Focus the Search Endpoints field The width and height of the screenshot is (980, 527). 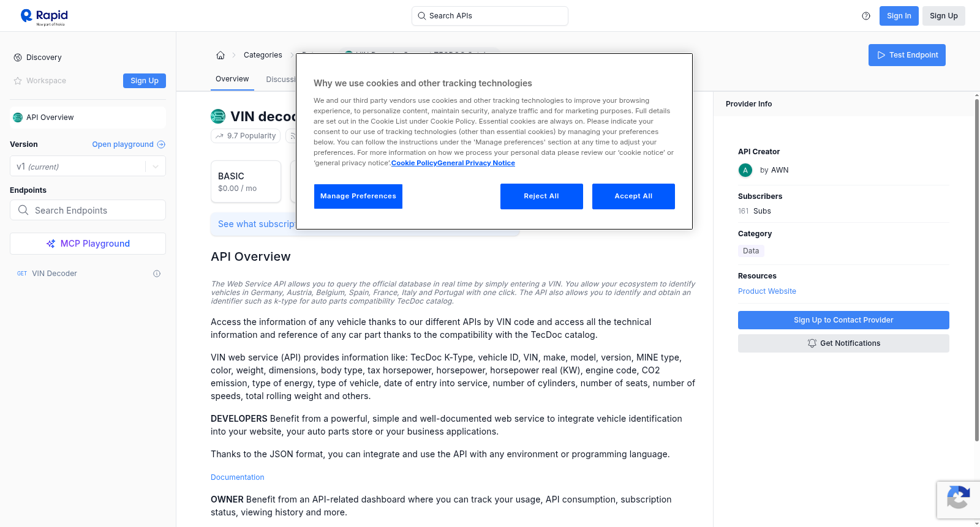pos(88,210)
